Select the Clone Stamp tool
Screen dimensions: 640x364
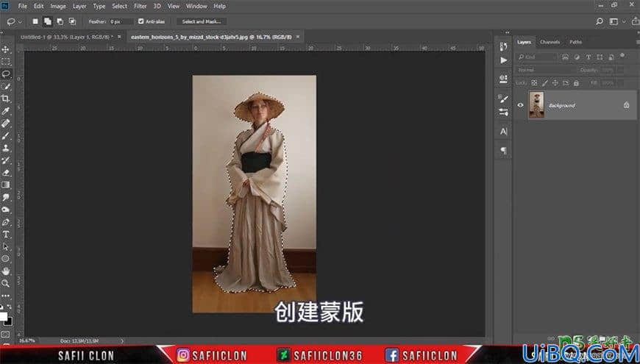pyautogui.click(x=6, y=148)
